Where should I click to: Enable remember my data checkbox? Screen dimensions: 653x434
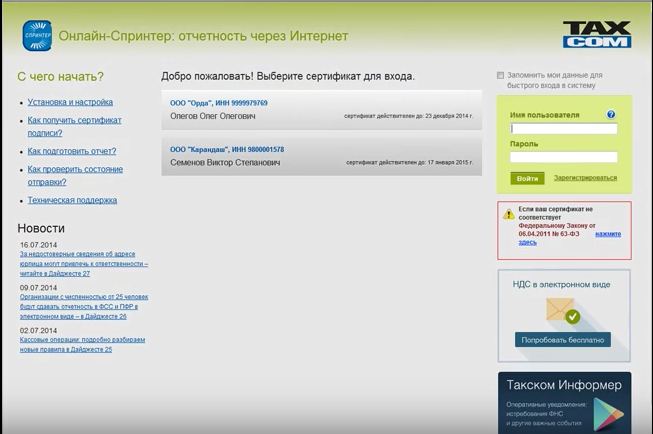point(500,75)
